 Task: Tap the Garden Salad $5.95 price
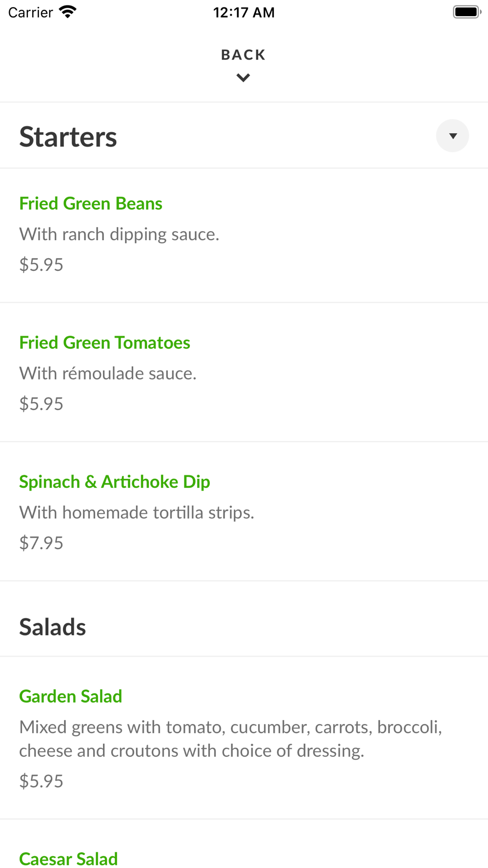point(41,781)
